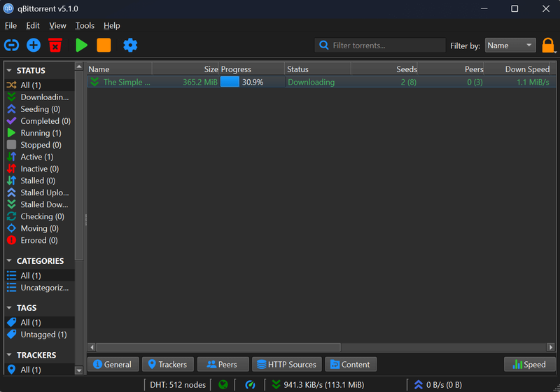Click the orange lock UI icon
Screen dimensions: 560x392
pos(548,45)
